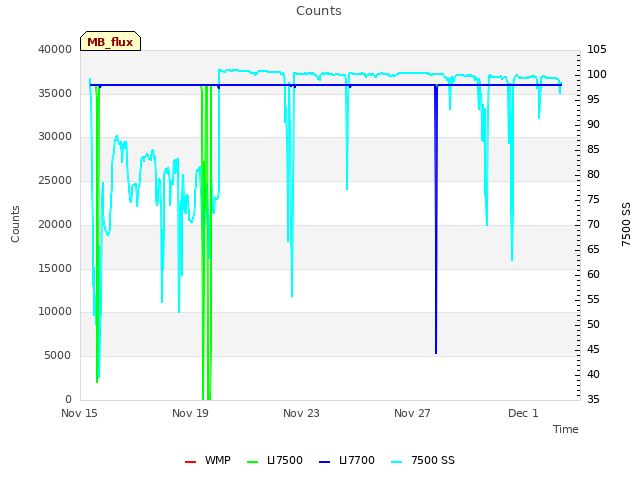Click the Nov 23 x-axis label

(301, 413)
